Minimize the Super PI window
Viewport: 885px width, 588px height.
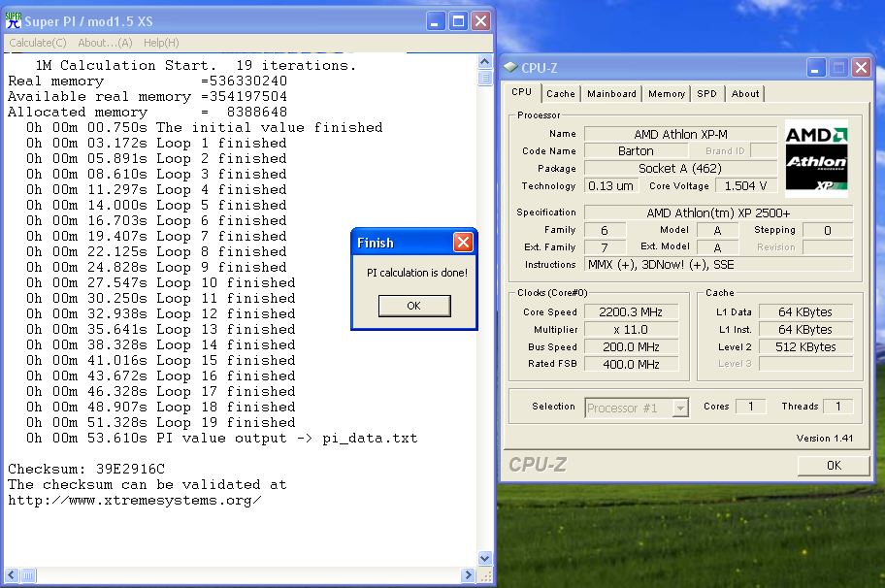tap(434, 21)
